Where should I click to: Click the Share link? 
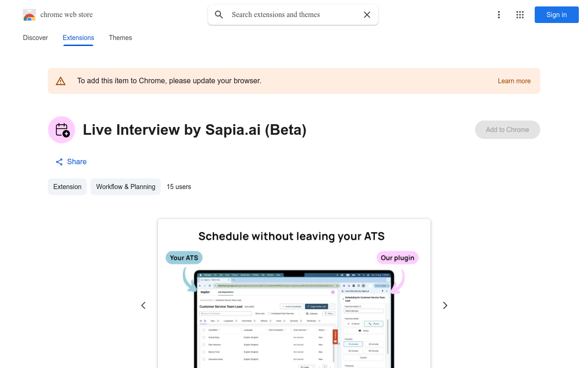click(x=71, y=162)
